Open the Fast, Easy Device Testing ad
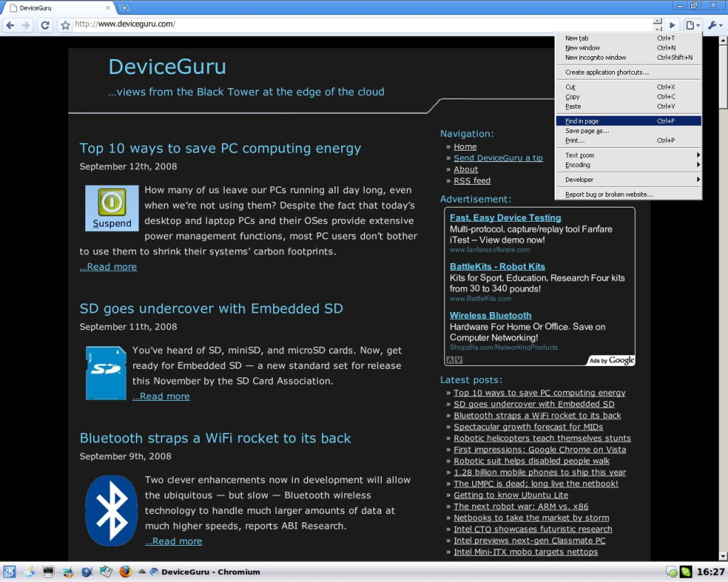 pyautogui.click(x=505, y=217)
